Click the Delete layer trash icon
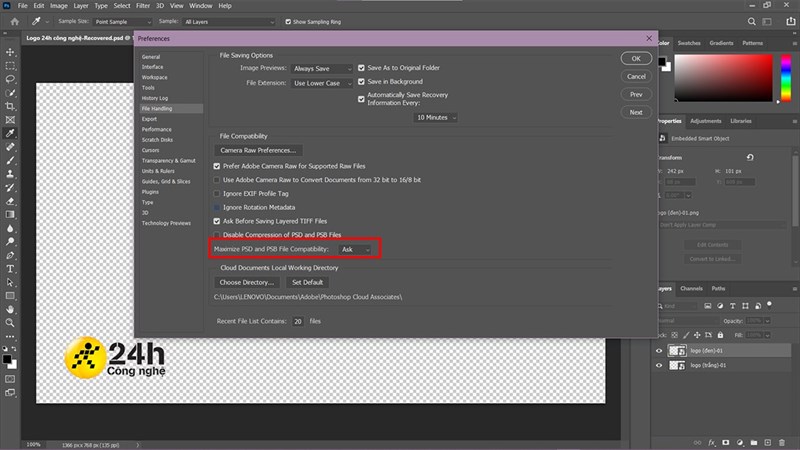This screenshot has height=450, width=800. coord(782,442)
